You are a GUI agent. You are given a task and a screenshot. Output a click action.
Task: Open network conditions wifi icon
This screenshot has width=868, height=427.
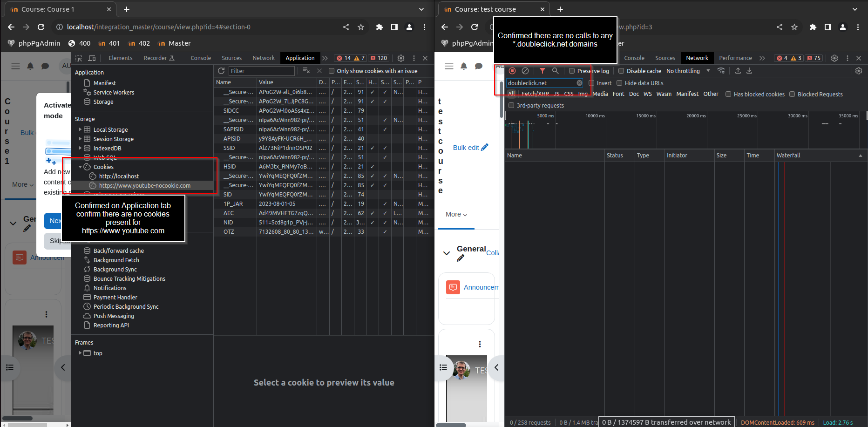721,71
